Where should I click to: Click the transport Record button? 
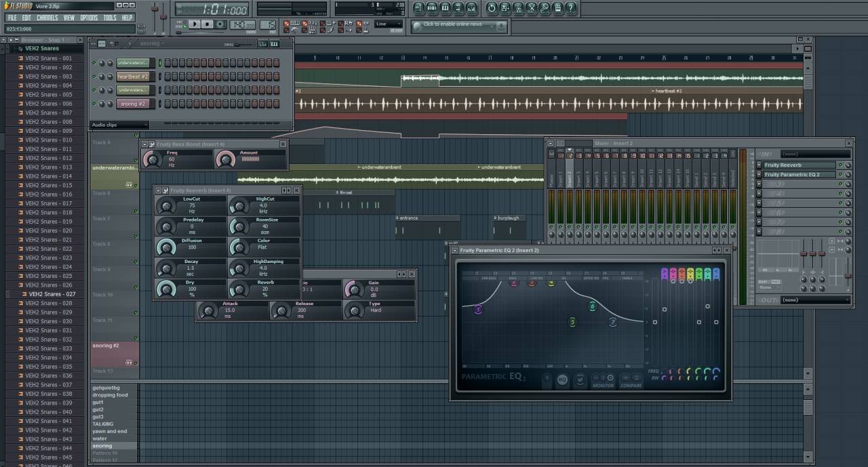click(x=220, y=24)
